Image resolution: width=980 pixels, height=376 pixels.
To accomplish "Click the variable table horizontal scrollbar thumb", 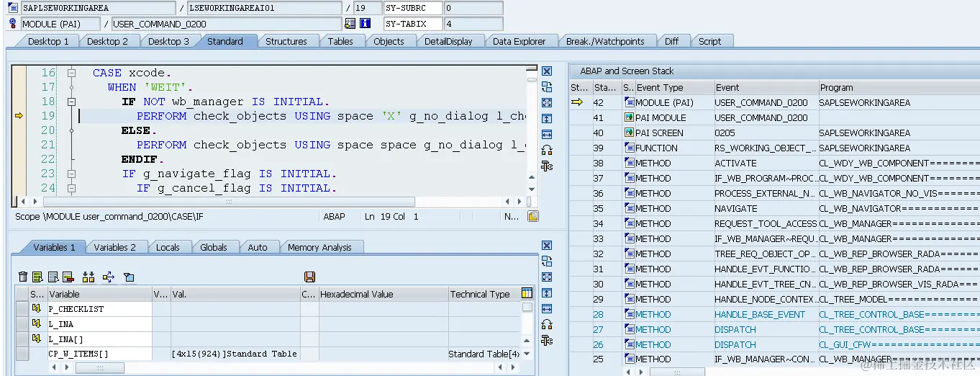I will click(x=99, y=367).
